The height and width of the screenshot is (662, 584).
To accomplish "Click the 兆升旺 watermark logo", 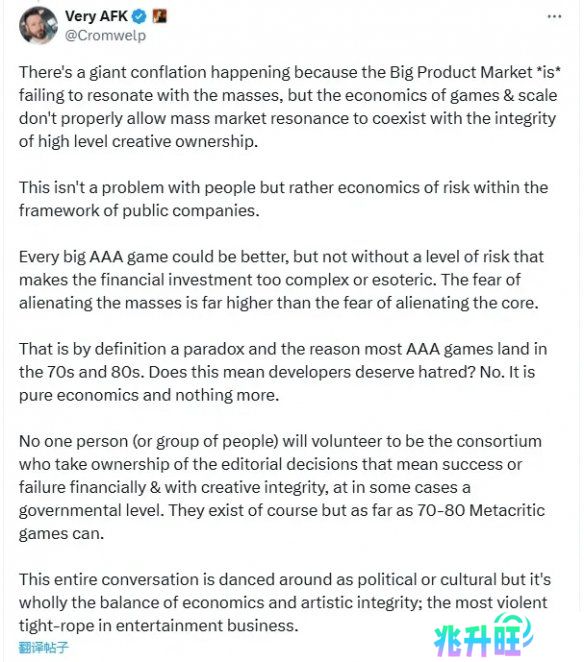I will click(483, 636).
